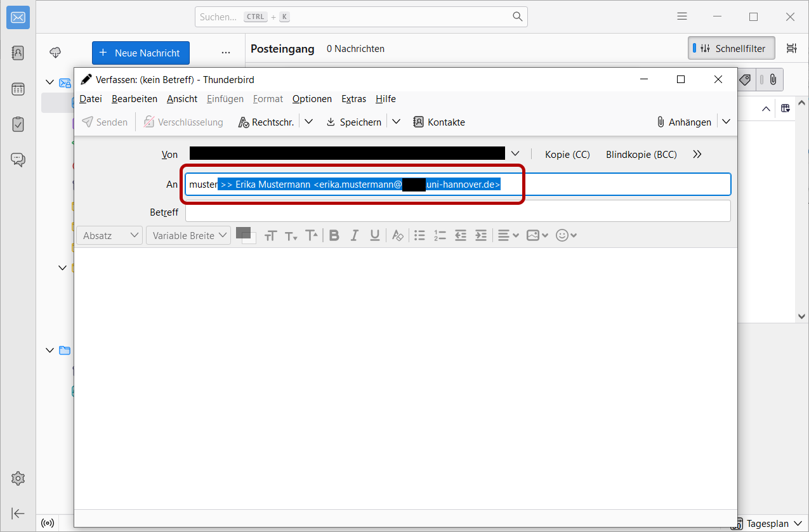This screenshot has height=532, width=809.
Task: Show more address fields (double chevron)
Action: (x=697, y=154)
